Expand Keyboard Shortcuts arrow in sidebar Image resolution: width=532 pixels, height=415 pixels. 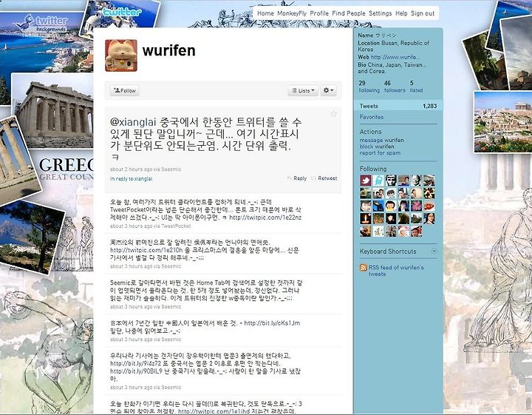434,252
